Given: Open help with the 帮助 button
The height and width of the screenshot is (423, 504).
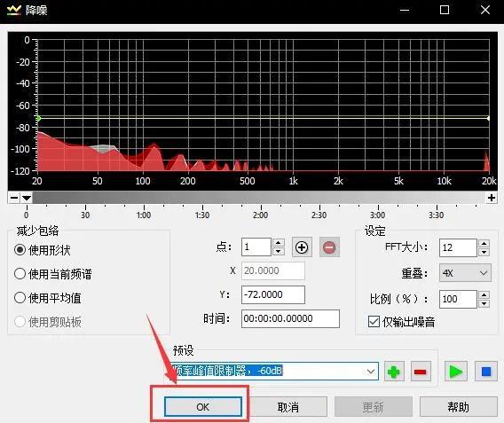Looking at the screenshot, I should point(459,407).
